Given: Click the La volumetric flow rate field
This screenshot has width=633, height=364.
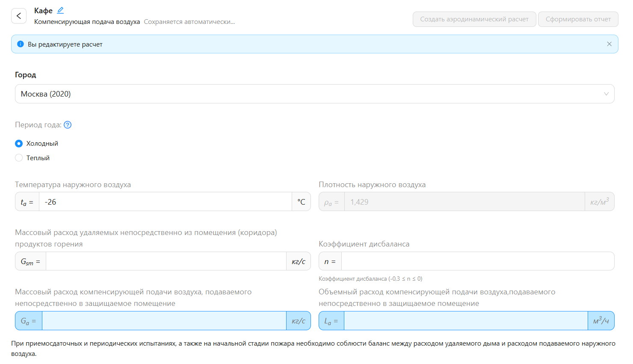Looking at the screenshot, I should pos(465,321).
